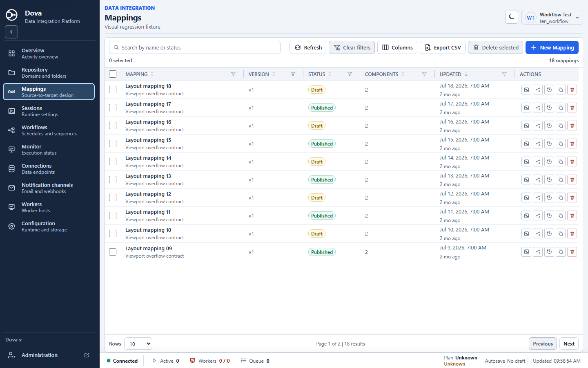Open Workers in the sidebar
Screen dimensions: 588x368
point(49,207)
